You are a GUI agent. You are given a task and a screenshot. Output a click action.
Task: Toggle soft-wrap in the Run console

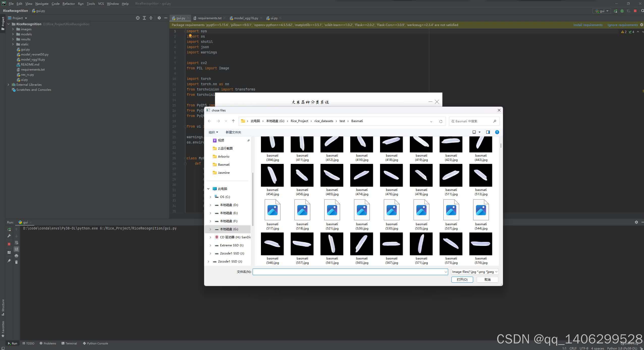[x=16, y=243]
